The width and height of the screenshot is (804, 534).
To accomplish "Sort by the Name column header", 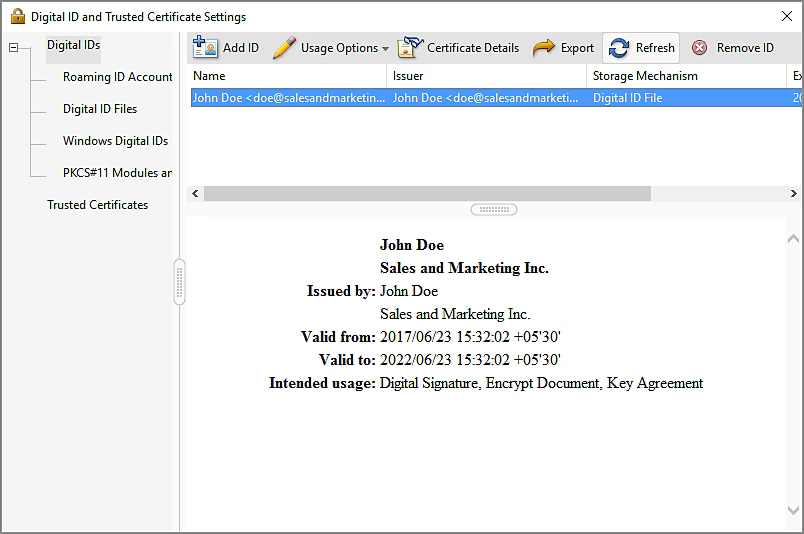I will 287,76.
